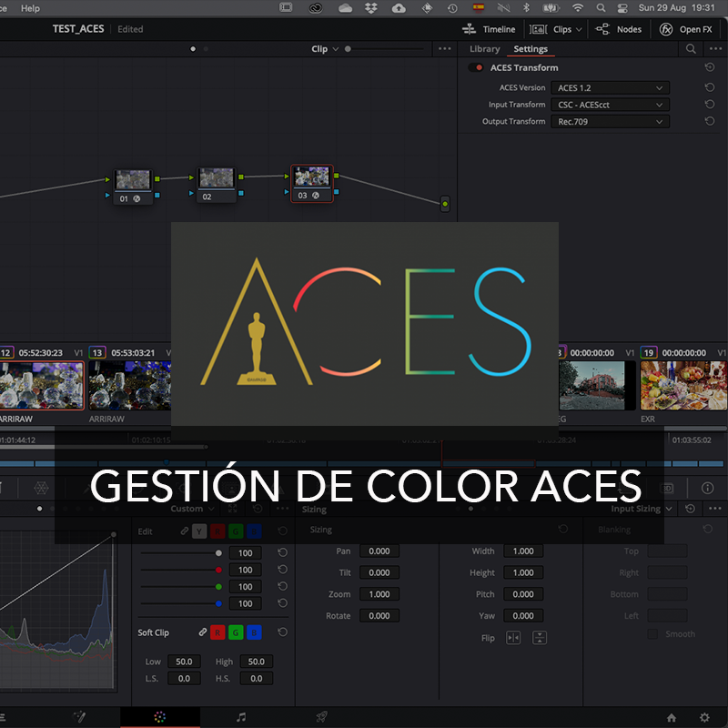Screen dimensions: 728x728
Task: Enable the Smooth checkbox under Blanking
Action: tap(652, 633)
